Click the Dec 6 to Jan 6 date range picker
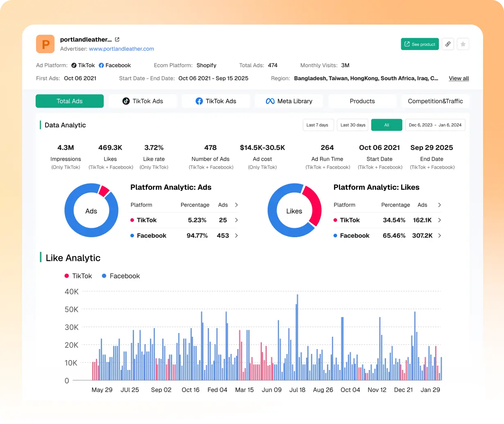Image resolution: width=504 pixels, height=424 pixels. pyautogui.click(x=435, y=125)
